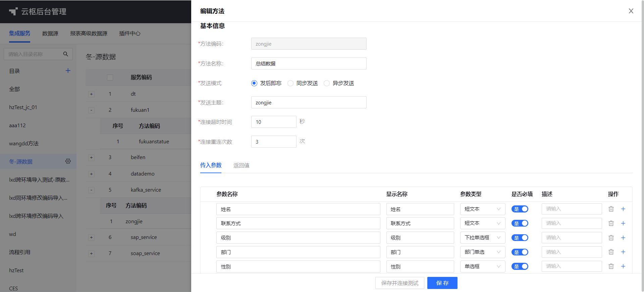
Task: Toggle required switch for 部门
Action: tap(520, 252)
